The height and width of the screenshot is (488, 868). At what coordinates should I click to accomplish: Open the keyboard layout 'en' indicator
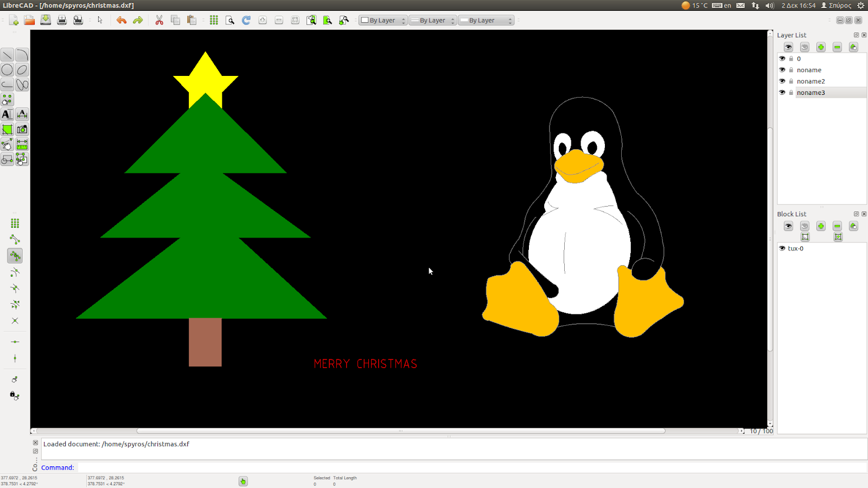pos(722,5)
